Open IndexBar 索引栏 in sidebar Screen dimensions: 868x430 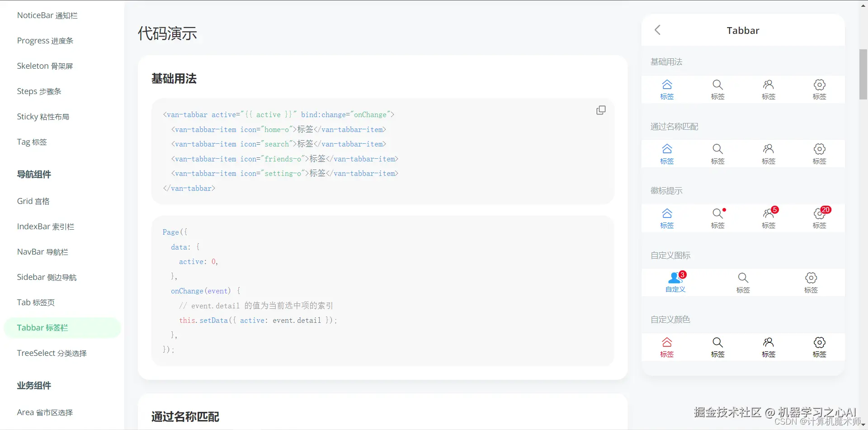(46, 227)
